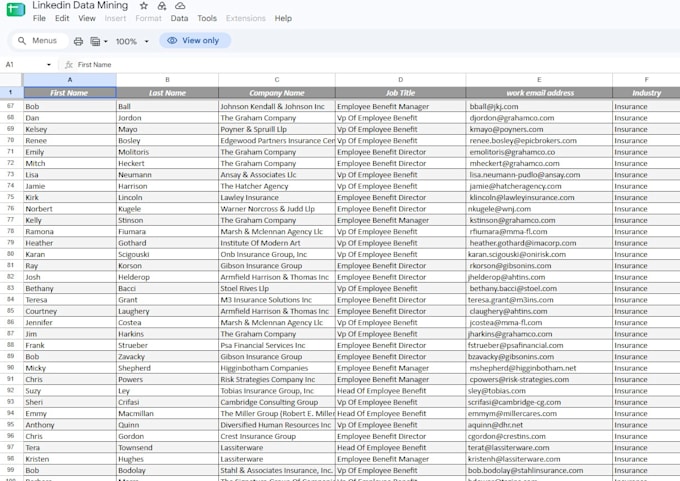
Task: Click email cell rkorson@gibsonins.com
Action: pyautogui.click(x=539, y=265)
